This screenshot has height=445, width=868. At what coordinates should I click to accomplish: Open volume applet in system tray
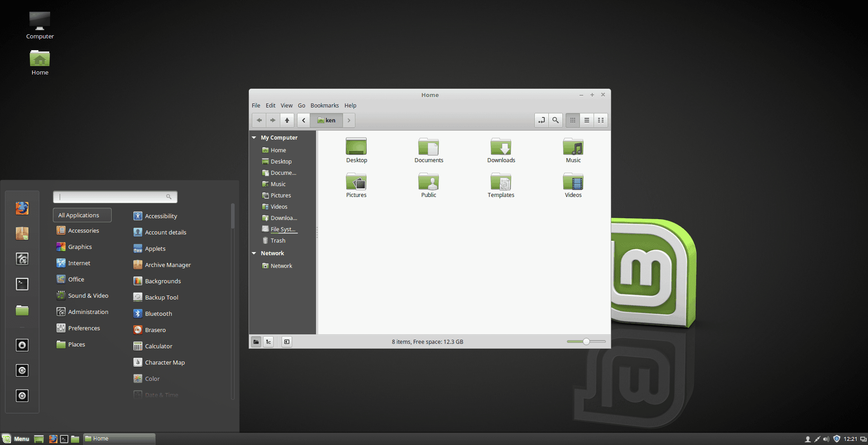[826, 439]
